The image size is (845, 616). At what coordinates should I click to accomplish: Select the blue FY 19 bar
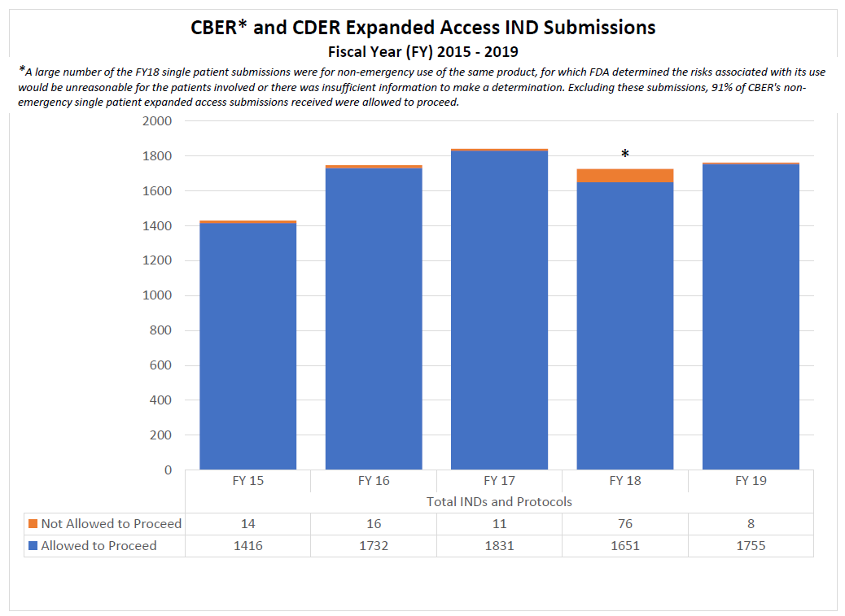751,317
